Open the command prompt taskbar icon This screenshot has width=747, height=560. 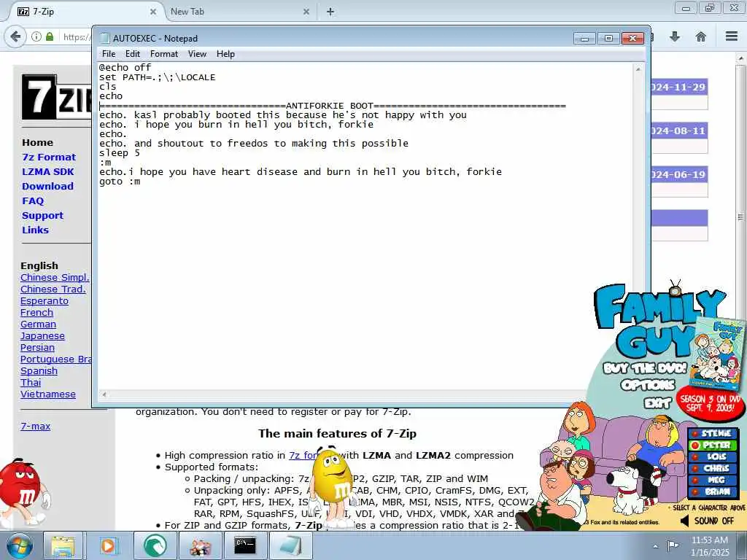pyautogui.click(x=245, y=545)
